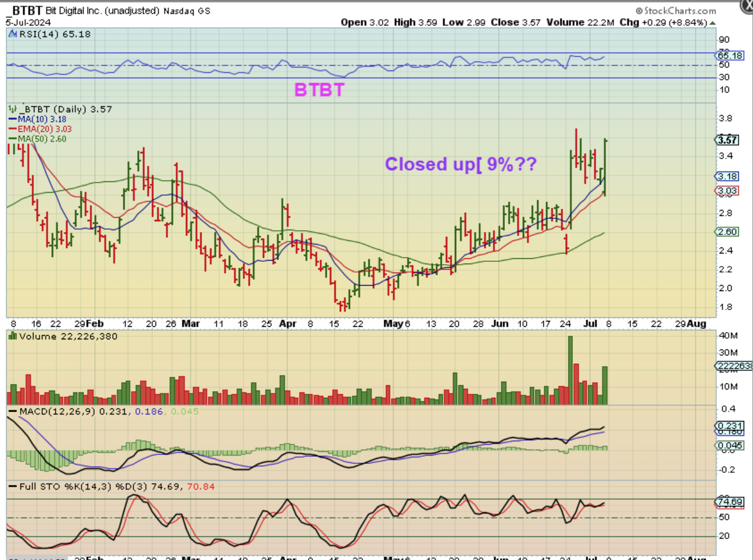Click the 'Apr' label on the date axis

pos(287,323)
